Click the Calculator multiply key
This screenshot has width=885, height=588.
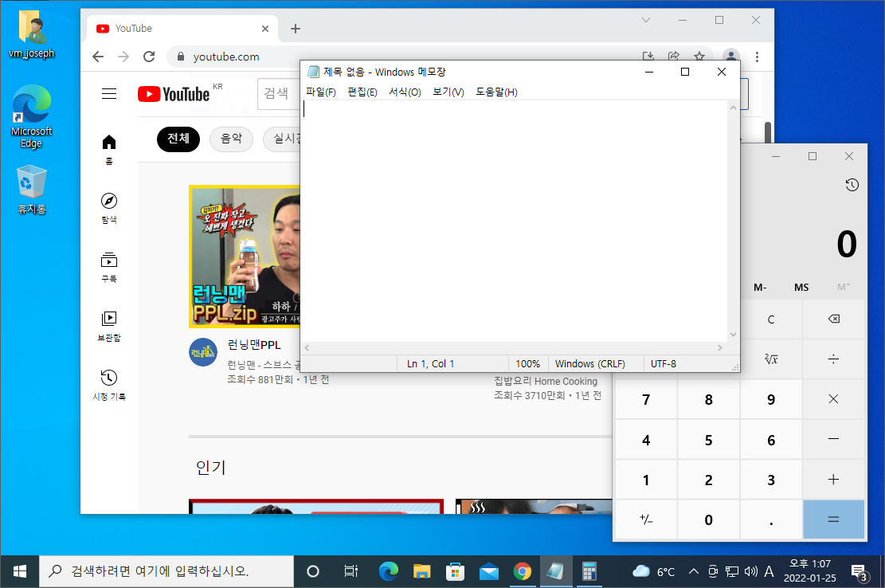[x=834, y=399]
